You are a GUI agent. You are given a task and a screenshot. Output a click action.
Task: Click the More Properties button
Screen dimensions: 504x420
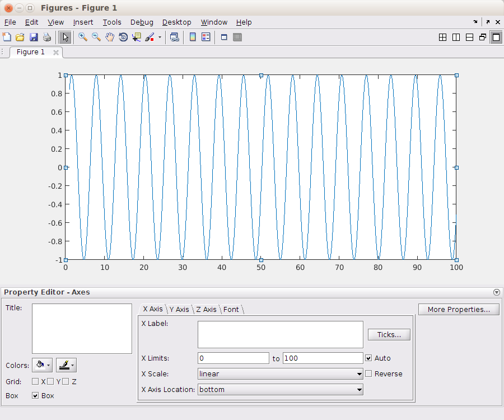click(458, 309)
